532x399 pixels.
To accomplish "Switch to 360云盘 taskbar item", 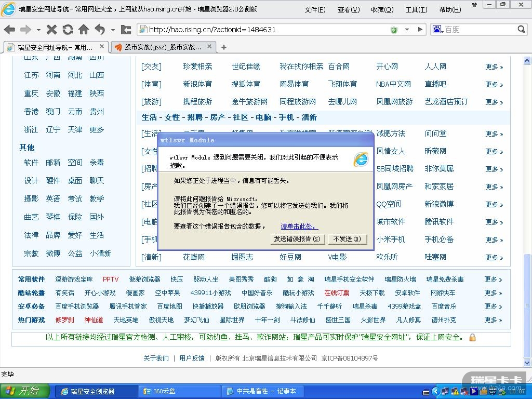I will click(x=179, y=391).
